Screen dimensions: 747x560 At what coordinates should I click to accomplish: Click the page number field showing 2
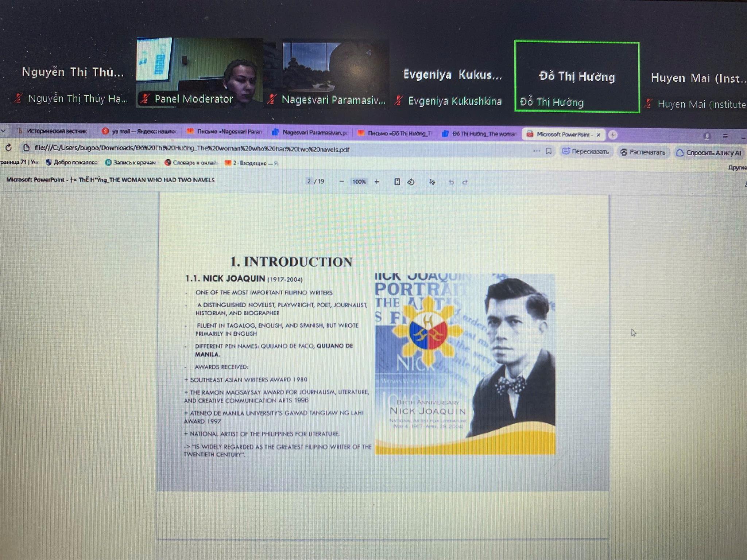[309, 181]
